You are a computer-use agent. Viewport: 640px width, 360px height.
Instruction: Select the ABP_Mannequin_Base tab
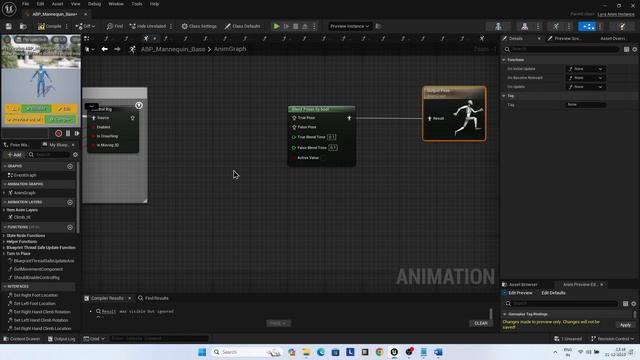click(55, 14)
